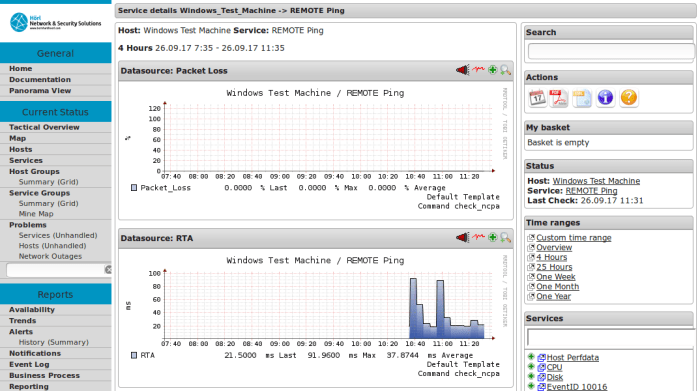Viewport: 700px width, 391px height.
Task: Open the Services status page
Action: [x=26, y=160]
